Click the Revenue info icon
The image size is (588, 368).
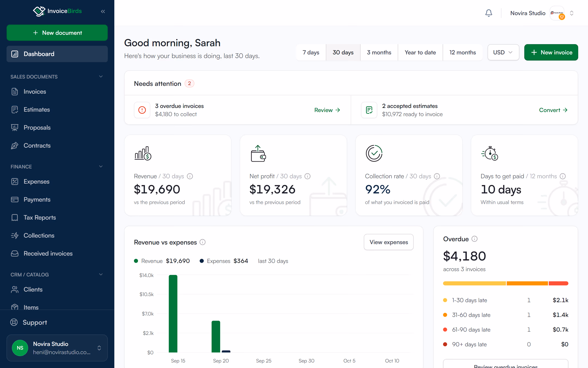click(190, 176)
